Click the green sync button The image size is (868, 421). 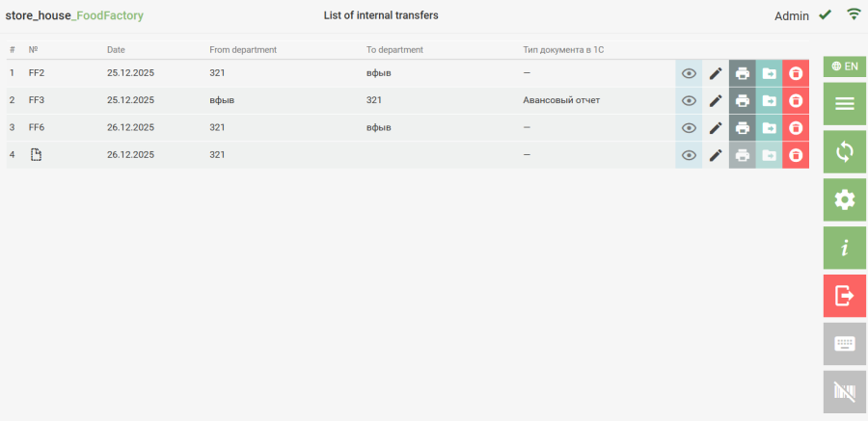(844, 152)
